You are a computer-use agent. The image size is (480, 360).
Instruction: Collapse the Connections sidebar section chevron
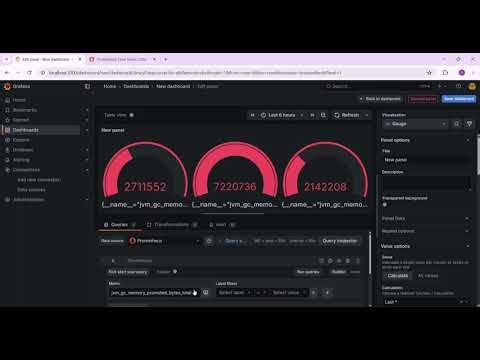(87, 170)
